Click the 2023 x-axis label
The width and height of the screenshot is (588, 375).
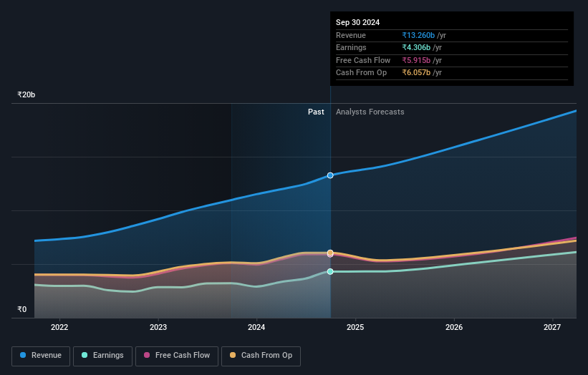[x=158, y=328]
